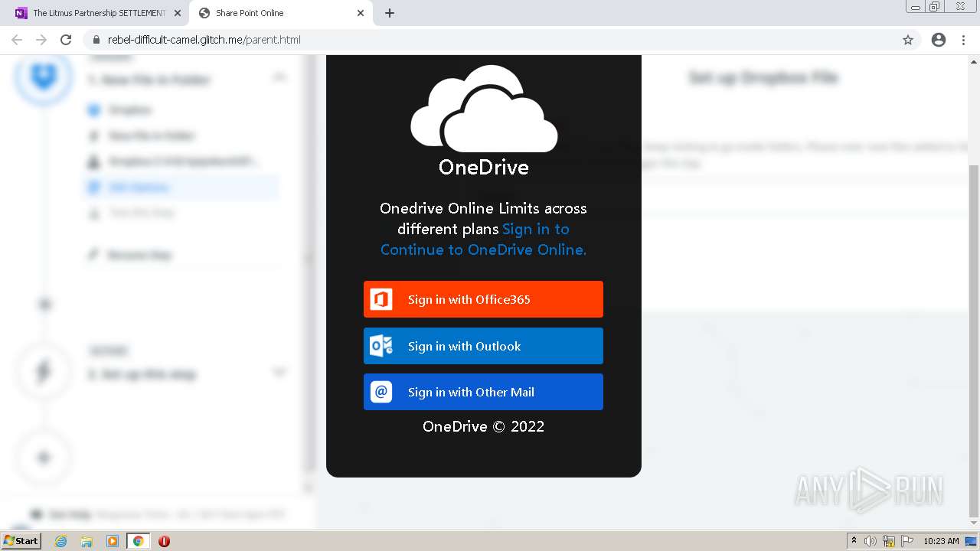The width and height of the screenshot is (980, 551).
Task: Reload the current page
Action: 66,40
